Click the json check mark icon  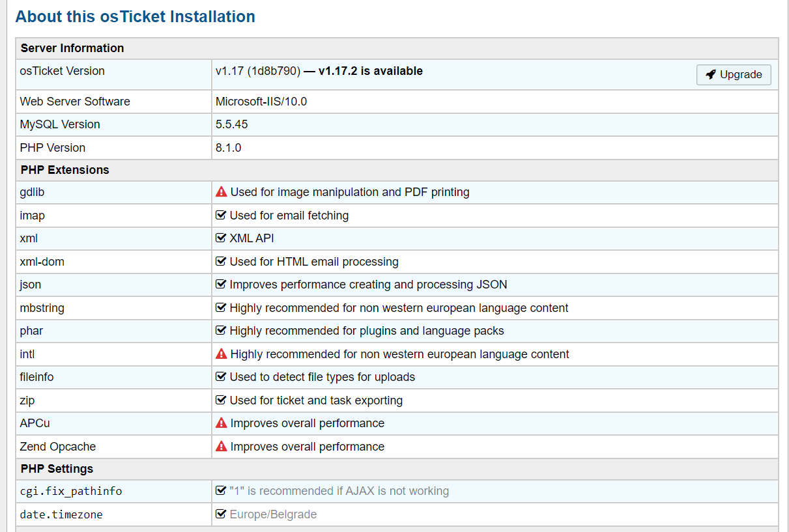(221, 285)
